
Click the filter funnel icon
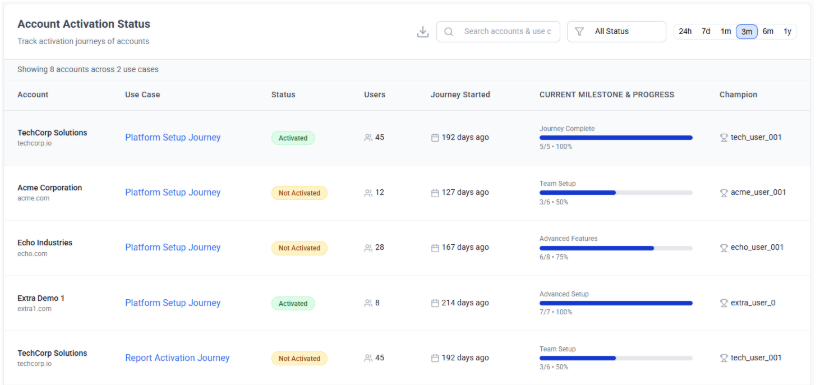(579, 32)
